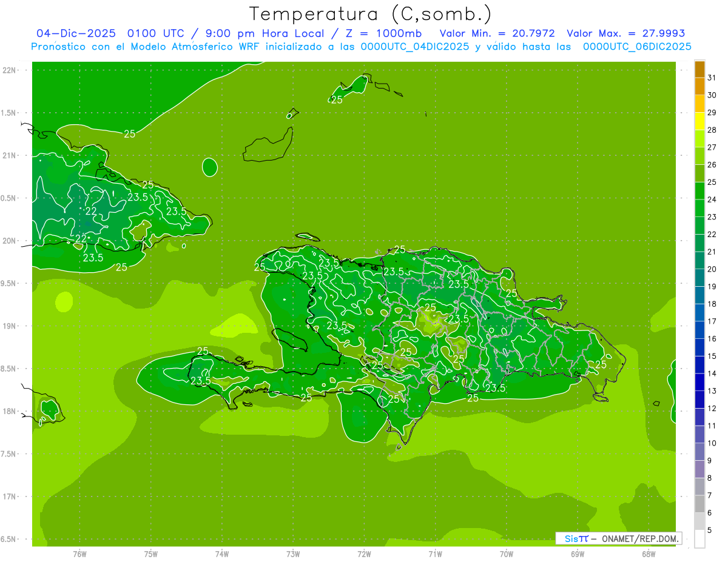The width and height of the screenshot is (728, 562).
Task: Click the 20 label on the color scale
Action: tap(712, 269)
